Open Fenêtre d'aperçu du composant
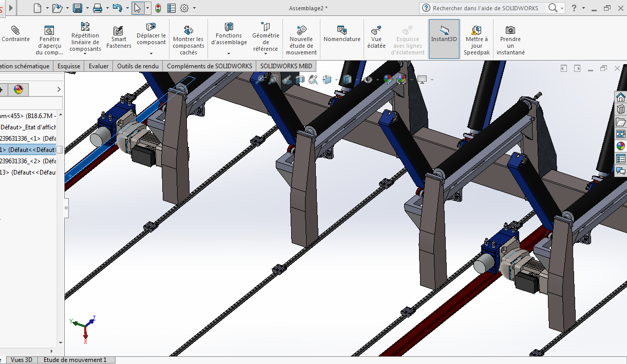This screenshot has height=364, width=627. [x=49, y=40]
